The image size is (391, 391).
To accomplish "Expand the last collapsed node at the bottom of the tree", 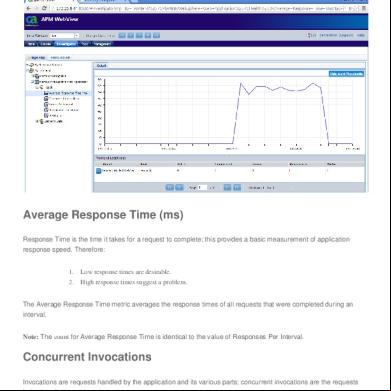I will [38, 121].
